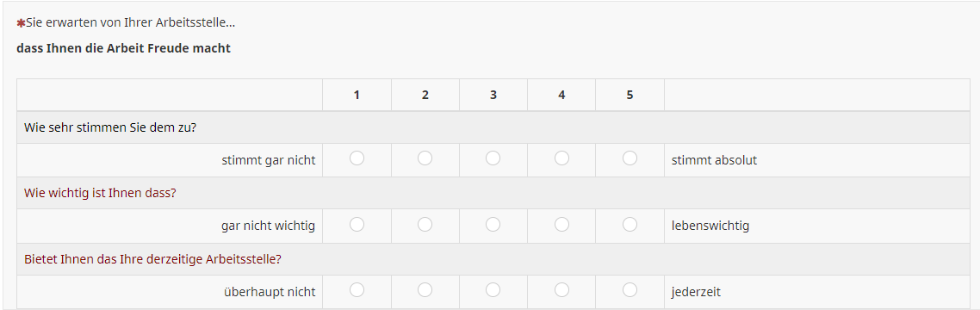Click 'Bietet Ihnen das Ihre derzeitige Arbeitsstelle?' heading
The width and height of the screenshot is (980, 310).
(x=152, y=258)
